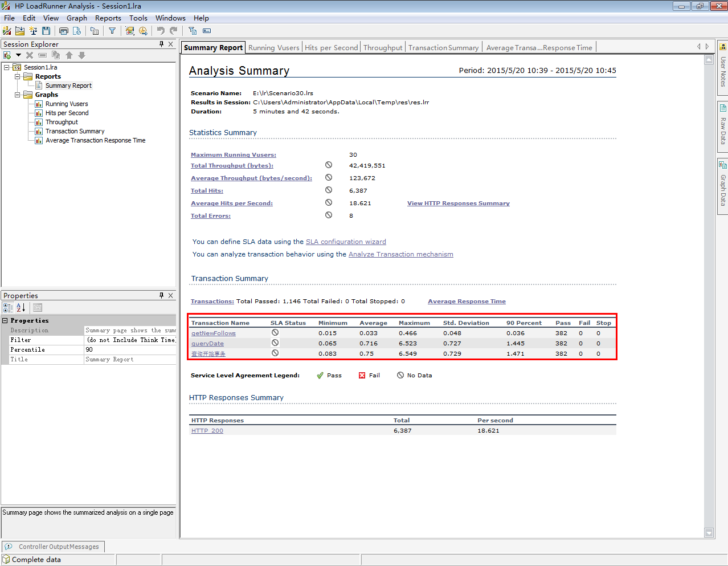Click the HTML report toolbar icon
The image size is (728, 566).
coord(77,31)
